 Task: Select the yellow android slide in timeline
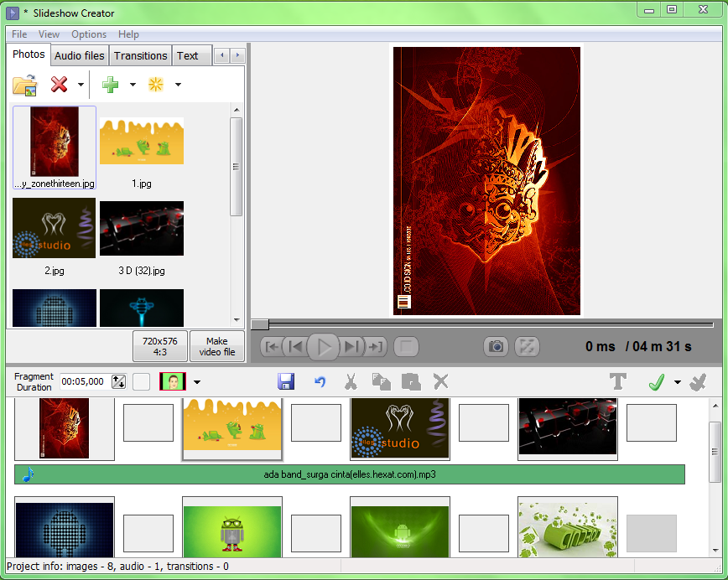tap(232, 429)
